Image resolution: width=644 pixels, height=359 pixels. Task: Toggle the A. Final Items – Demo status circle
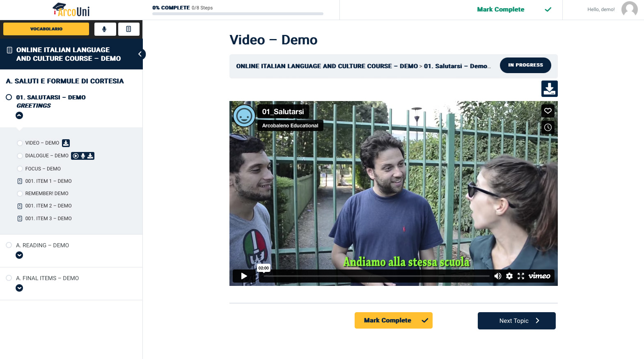(9, 278)
